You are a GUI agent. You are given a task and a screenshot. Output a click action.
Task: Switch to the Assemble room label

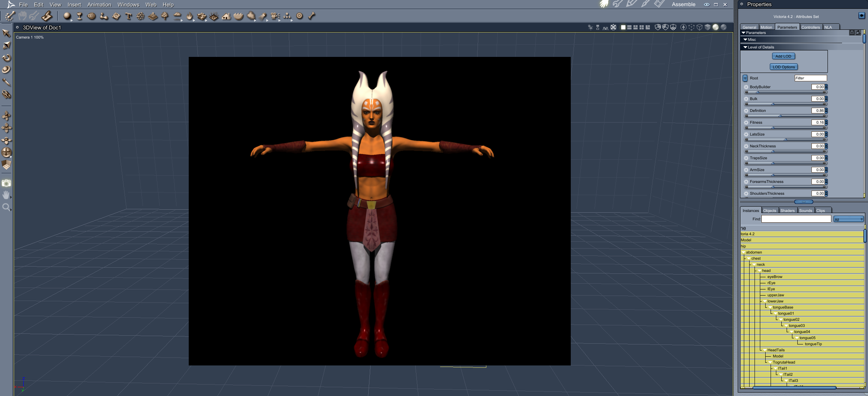[x=683, y=5]
